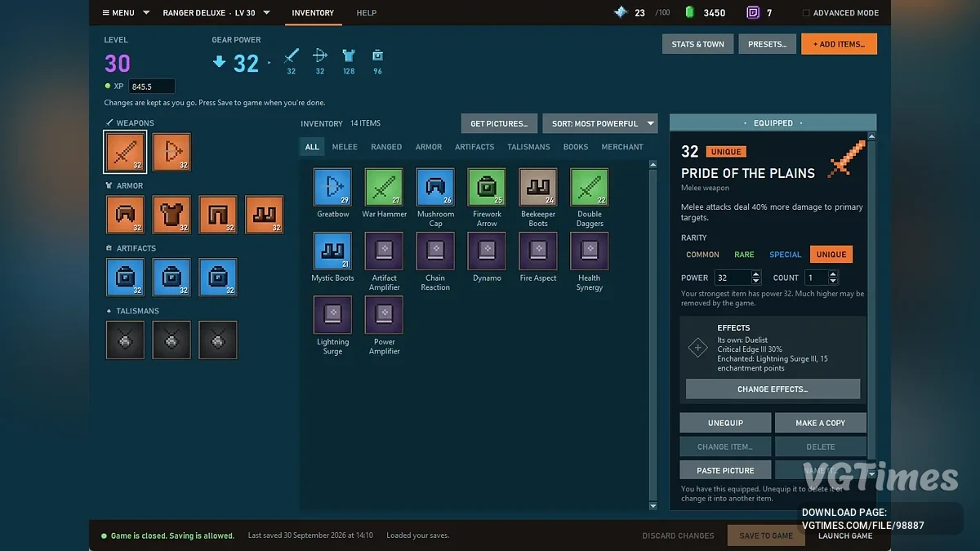Select the Mystic Boots item

(332, 251)
